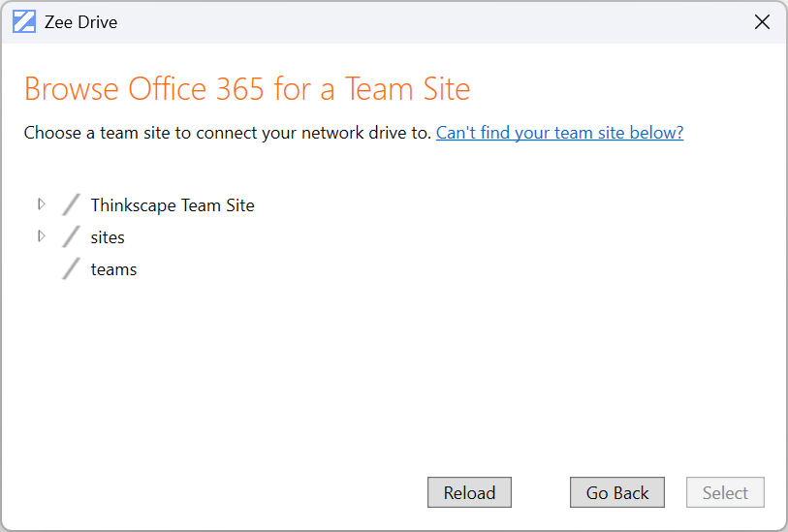Click the slash icon beside sites
Image resolution: width=788 pixels, height=532 pixels.
click(71, 236)
